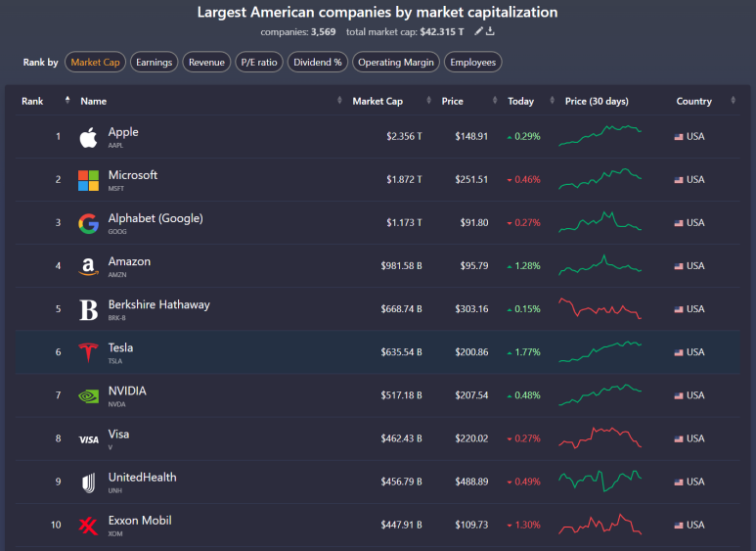Click the Amazon logo icon
The width and height of the screenshot is (756, 551).
coord(88,266)
